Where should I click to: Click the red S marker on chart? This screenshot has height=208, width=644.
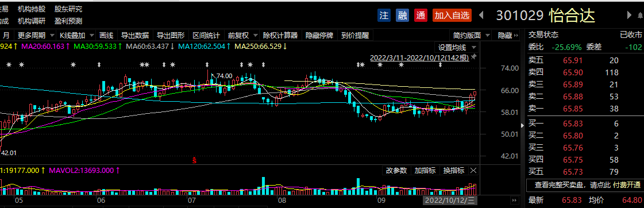point(195,160)
